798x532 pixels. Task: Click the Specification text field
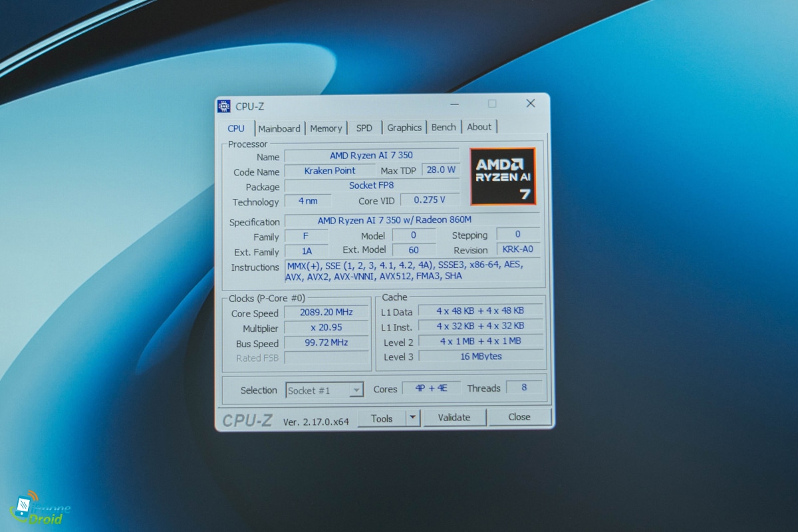(394, 220)
